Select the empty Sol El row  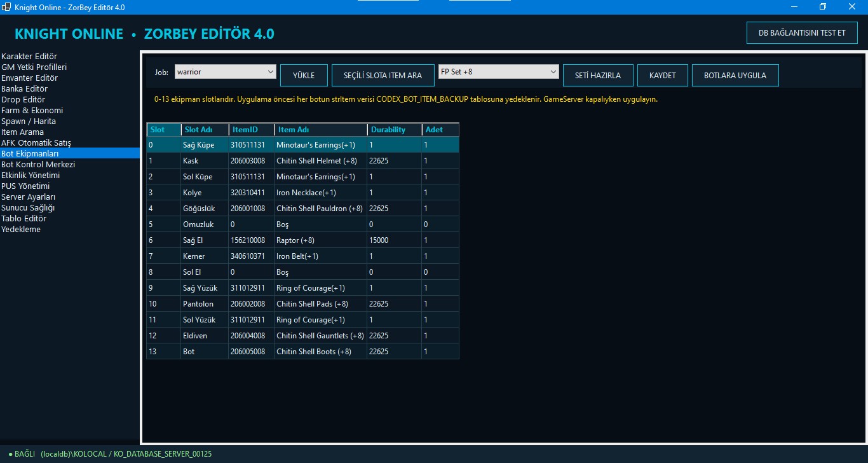[303, 272]
